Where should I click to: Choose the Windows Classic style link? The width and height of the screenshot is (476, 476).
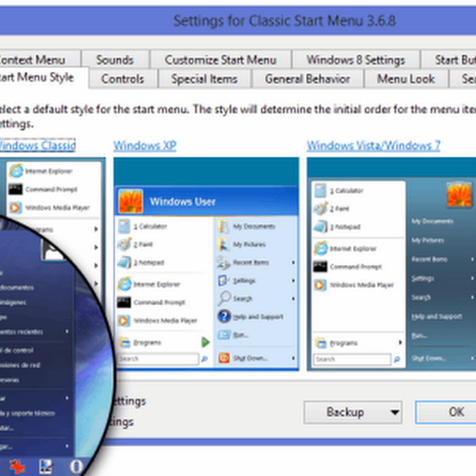[37, 145]
